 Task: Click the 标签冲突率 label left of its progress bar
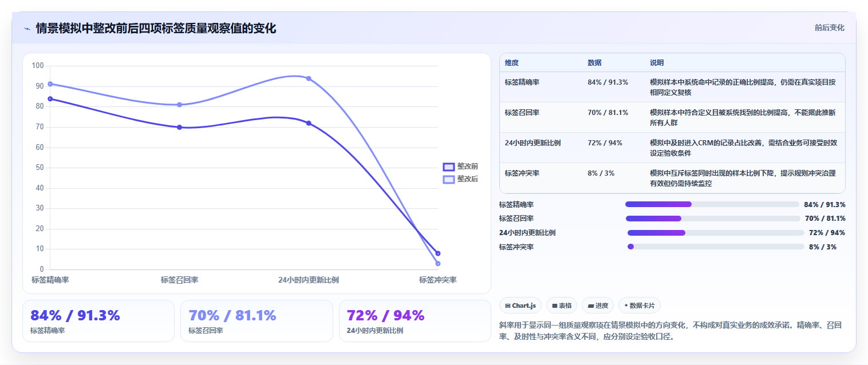(516, 247)
